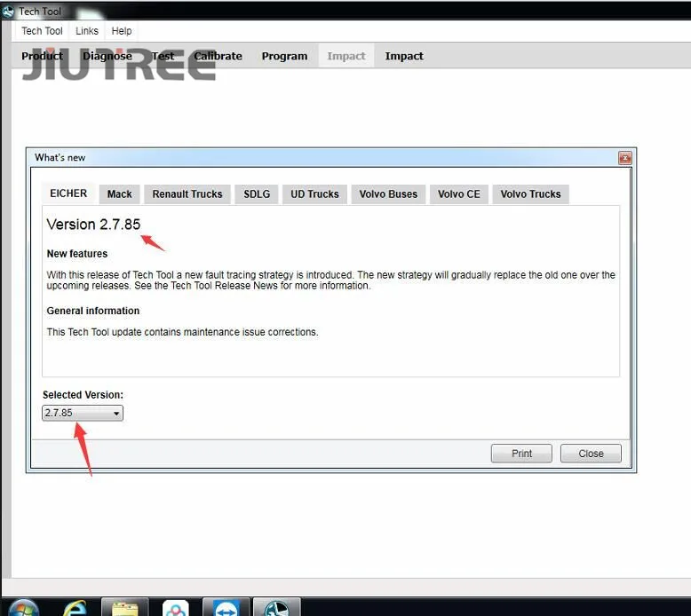Launch Internet Explorer from taskbar
691x616 pixels.
click(75, 608)
